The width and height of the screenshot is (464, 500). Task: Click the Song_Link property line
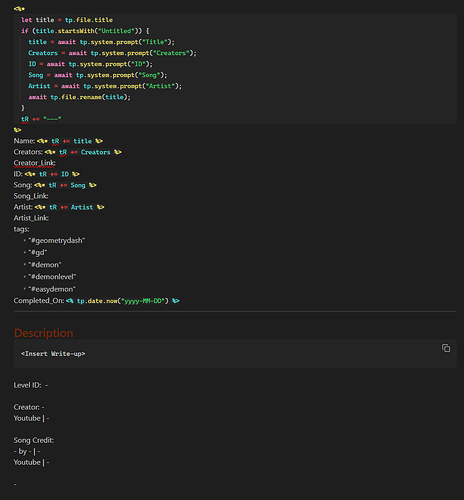point(31,196)
